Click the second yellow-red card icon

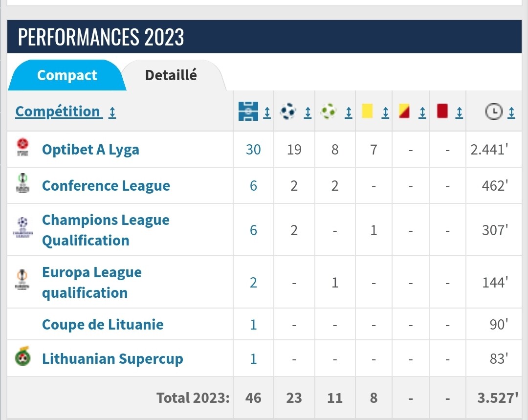tap(404, 111)
